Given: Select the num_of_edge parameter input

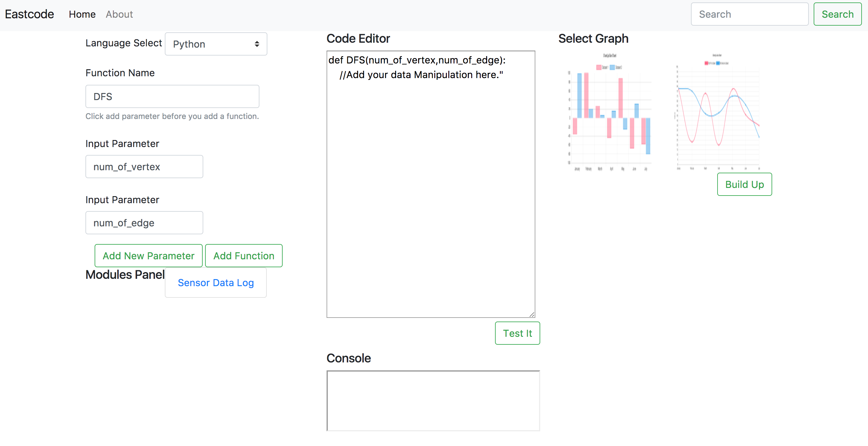Looking at the screenshot, I should (144, 223).
